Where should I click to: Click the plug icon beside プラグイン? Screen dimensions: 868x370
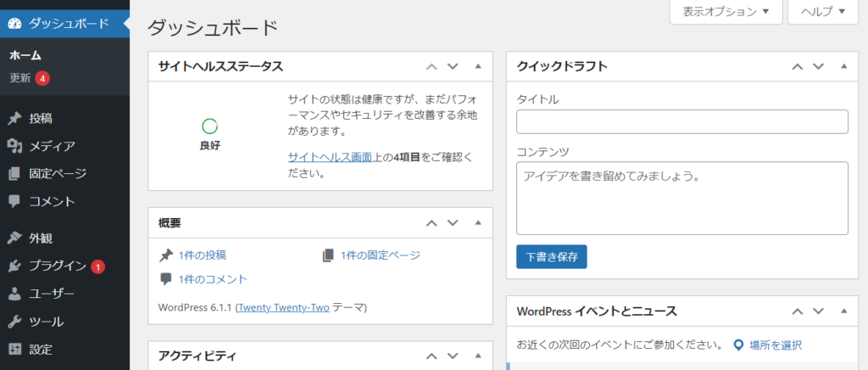click(x=14, y=266)
